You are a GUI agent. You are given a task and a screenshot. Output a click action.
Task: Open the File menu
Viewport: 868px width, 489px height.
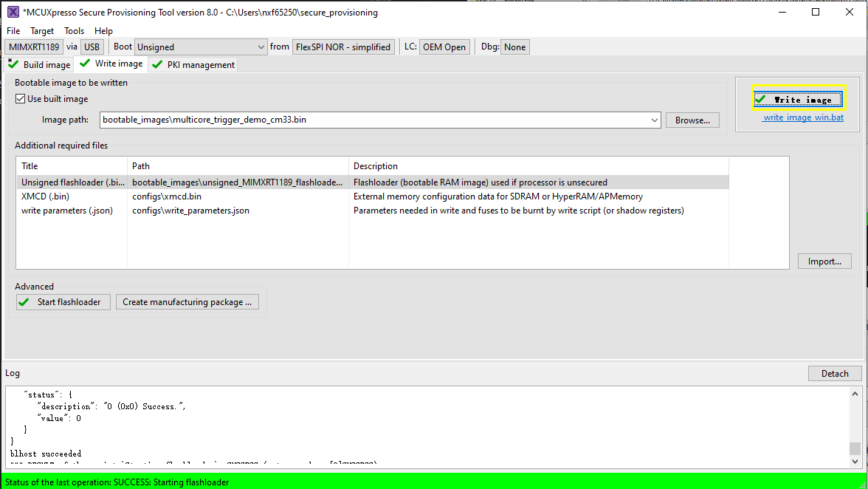pyautogui.click(x=13, y=30)
